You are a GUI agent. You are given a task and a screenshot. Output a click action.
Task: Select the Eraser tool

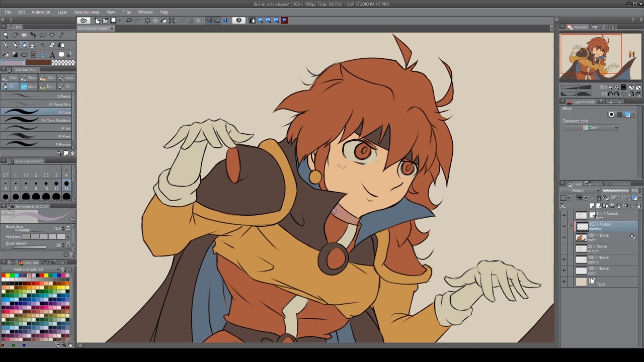point(52,45)
